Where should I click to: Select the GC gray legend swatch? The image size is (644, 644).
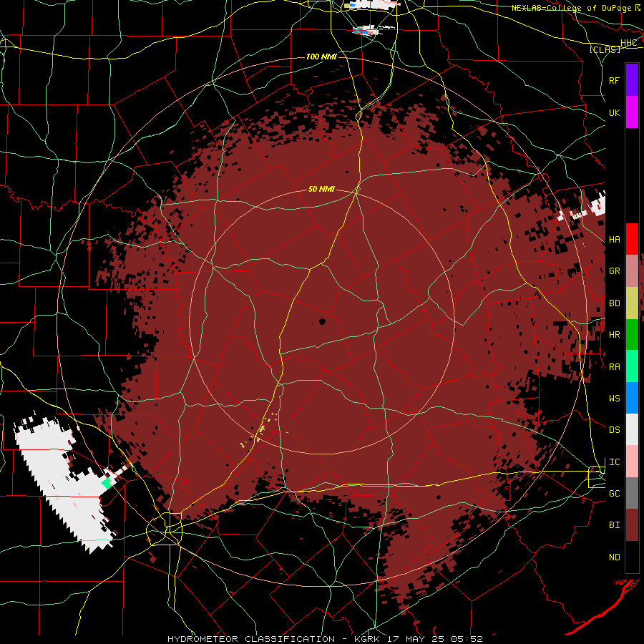click(632, 493)
